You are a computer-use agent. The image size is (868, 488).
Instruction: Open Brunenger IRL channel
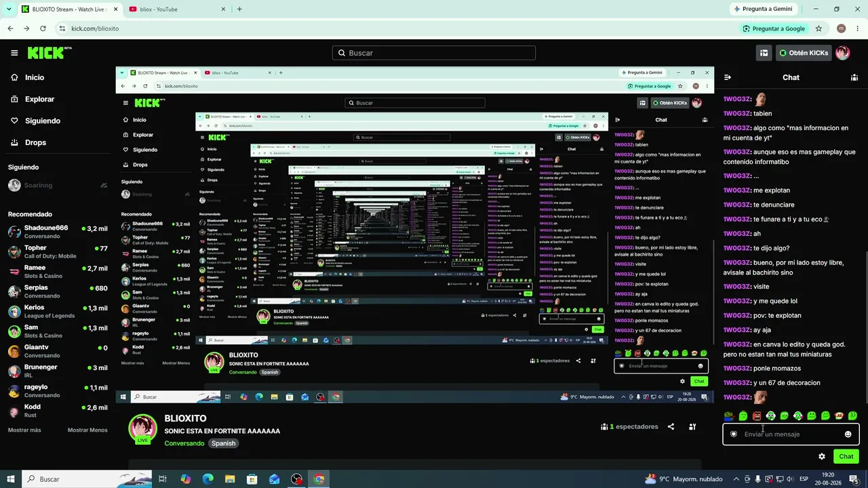[x=58, y=371]
